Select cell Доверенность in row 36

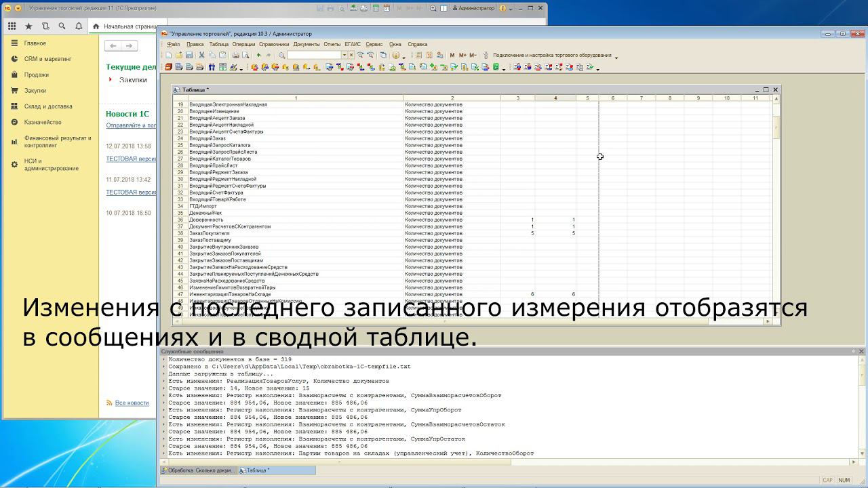coord(296,220)
